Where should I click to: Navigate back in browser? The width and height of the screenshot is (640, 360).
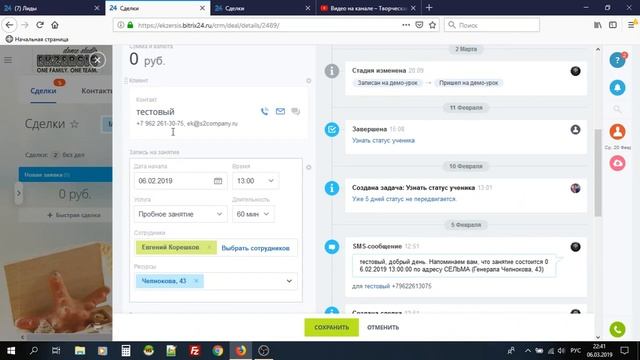tap(9, 25)
